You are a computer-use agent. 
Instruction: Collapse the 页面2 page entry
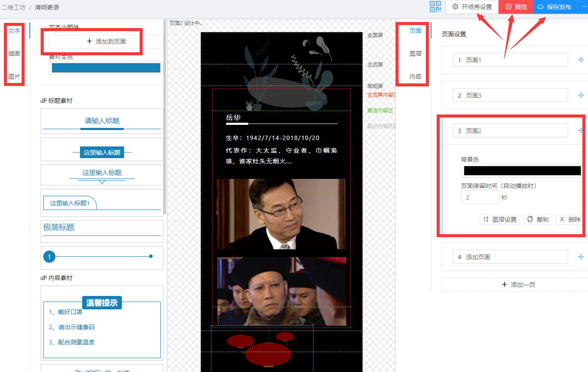click(510, 131)
